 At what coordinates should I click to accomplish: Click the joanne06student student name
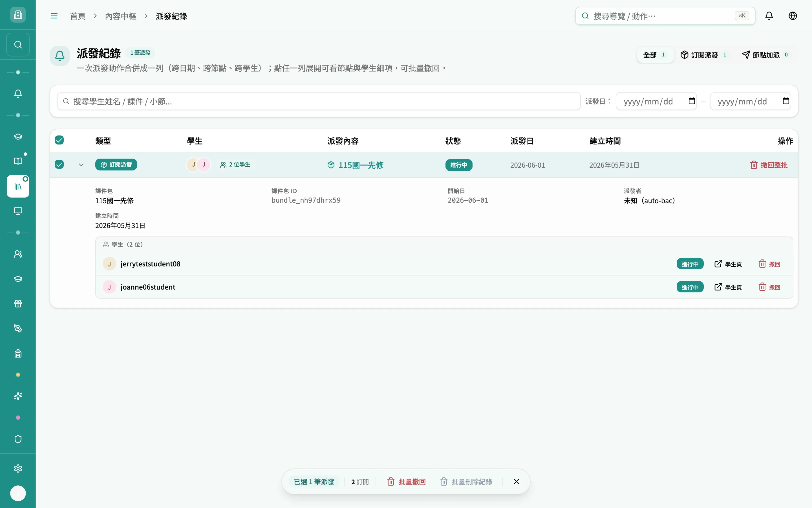(x=148, y=287)
